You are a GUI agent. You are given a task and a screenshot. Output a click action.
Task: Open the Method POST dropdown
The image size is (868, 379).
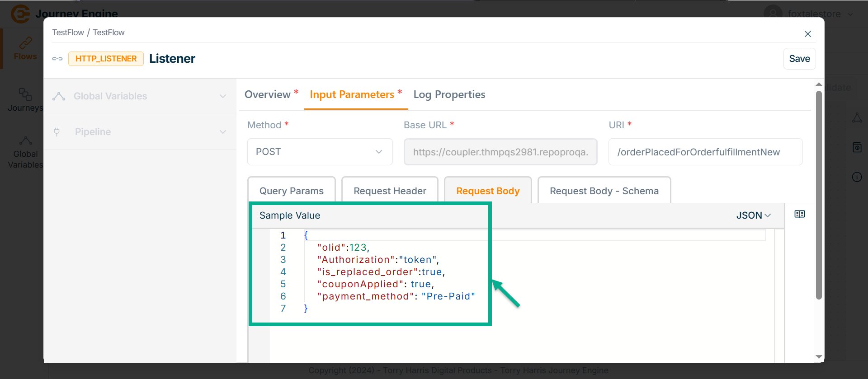[x=320, y=152]
